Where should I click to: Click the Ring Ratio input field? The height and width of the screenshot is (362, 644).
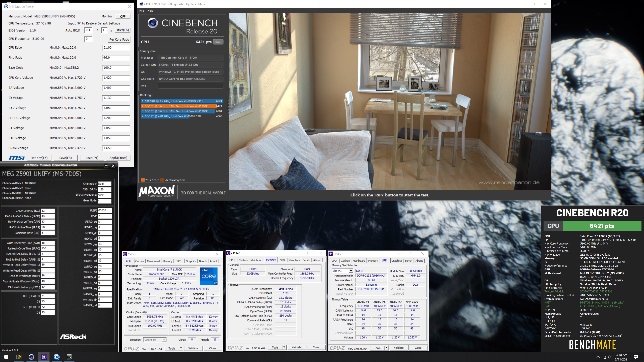click(x=116, y=58)
